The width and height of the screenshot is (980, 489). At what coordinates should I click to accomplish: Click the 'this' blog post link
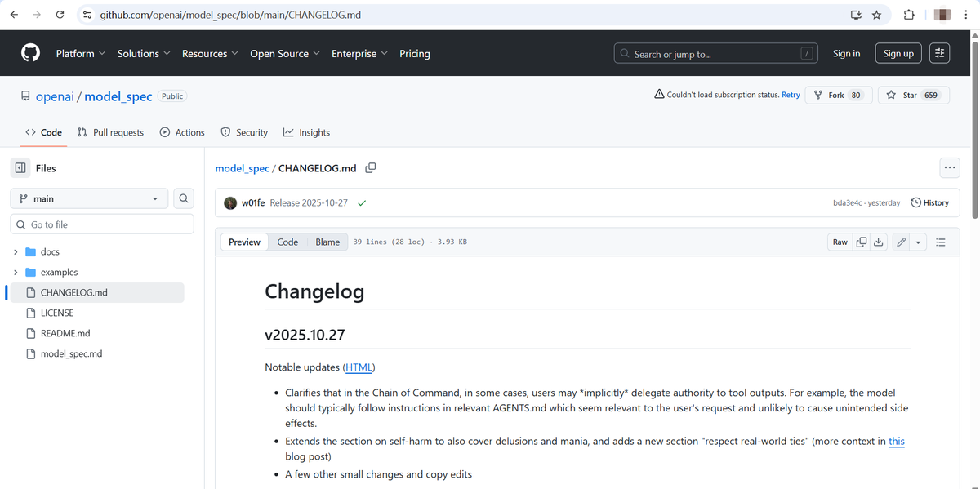tap(897, 441)
